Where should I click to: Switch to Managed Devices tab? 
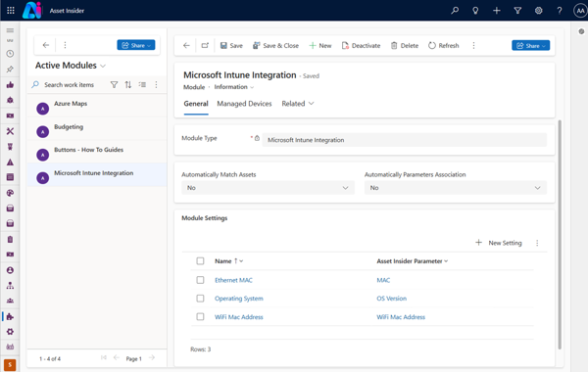click(x=244, y=104)
